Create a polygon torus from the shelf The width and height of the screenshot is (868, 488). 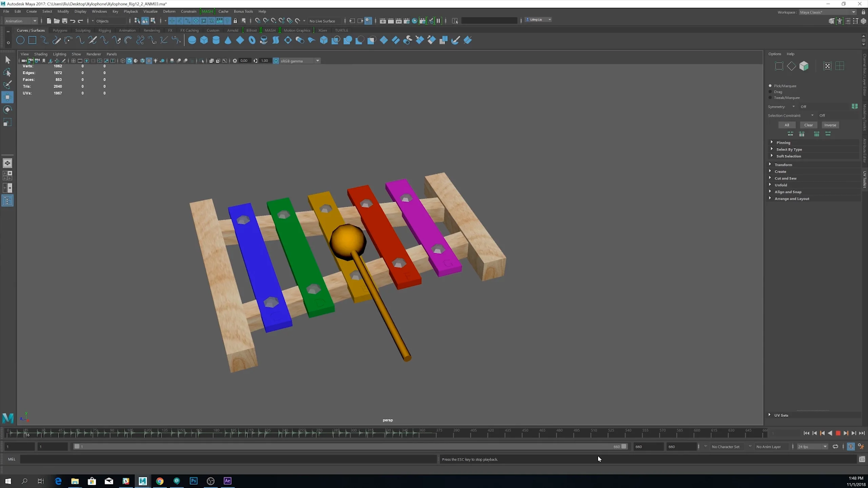[x=252, y=40]
